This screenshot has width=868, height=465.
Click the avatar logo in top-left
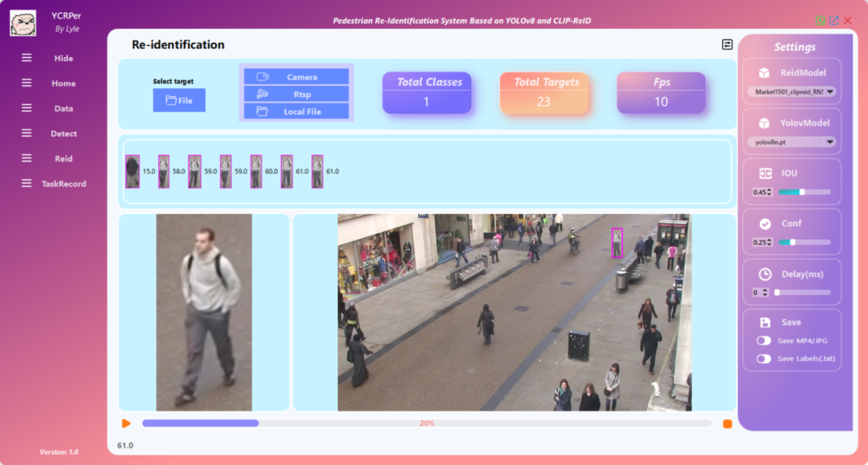pyautogui.click(x=23, y=23)
